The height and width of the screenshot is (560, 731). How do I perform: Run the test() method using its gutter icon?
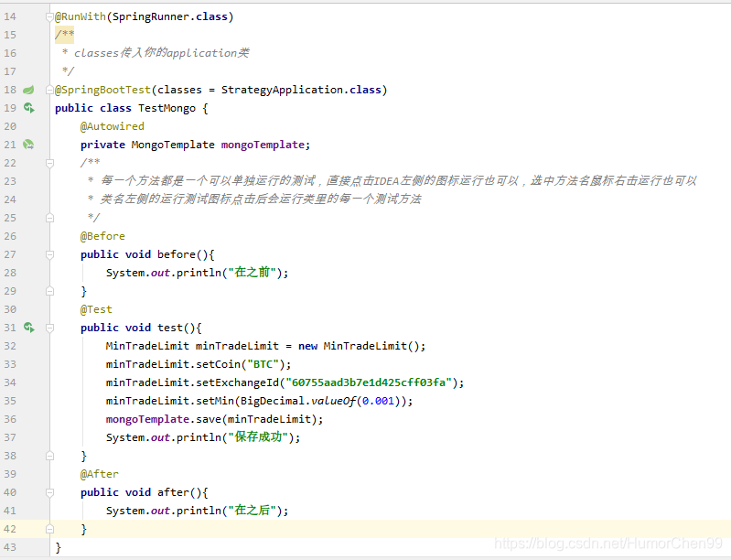tap(29, 328)
